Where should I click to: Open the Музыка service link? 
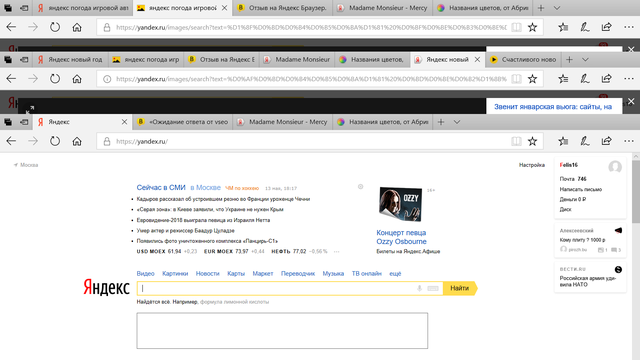point(333,273)
